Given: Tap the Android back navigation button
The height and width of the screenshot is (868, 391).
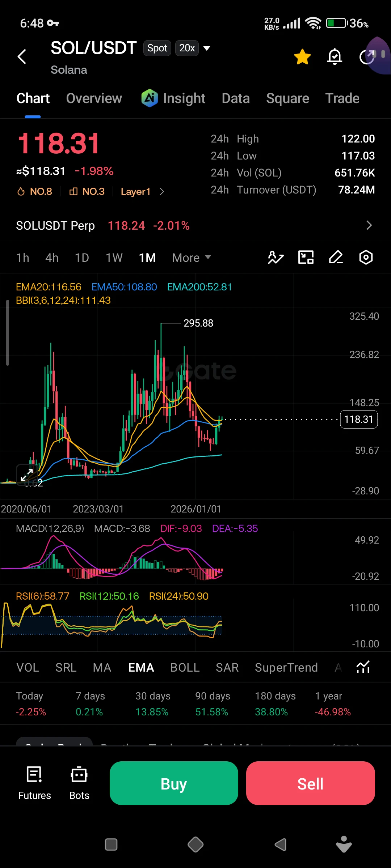Looking at the screenshot, I should coord(281,845).
